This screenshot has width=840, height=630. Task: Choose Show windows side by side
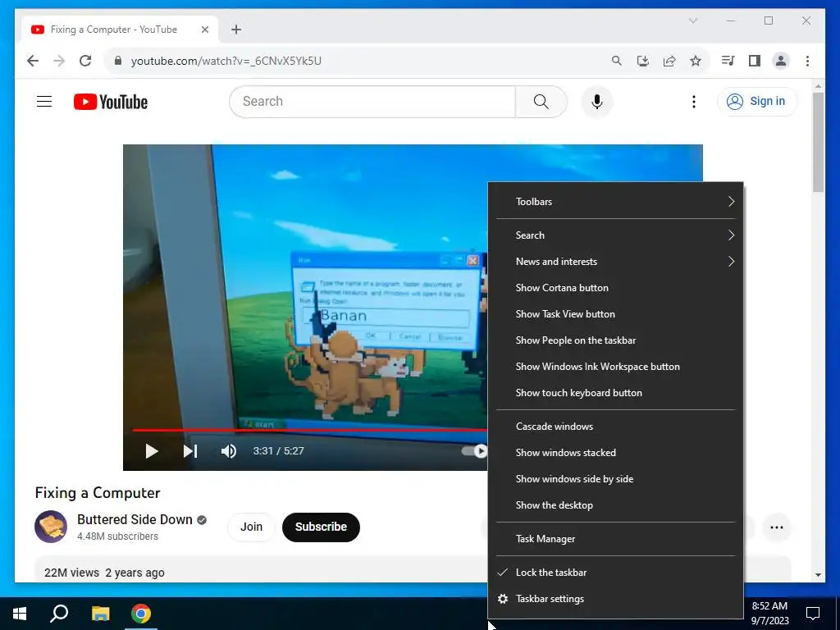tap(615, 479)
